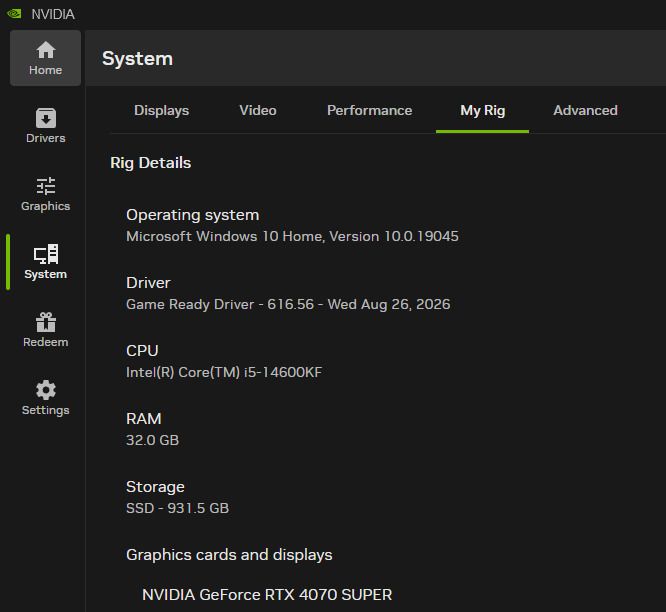Click the System page heading

pos(137,58)
